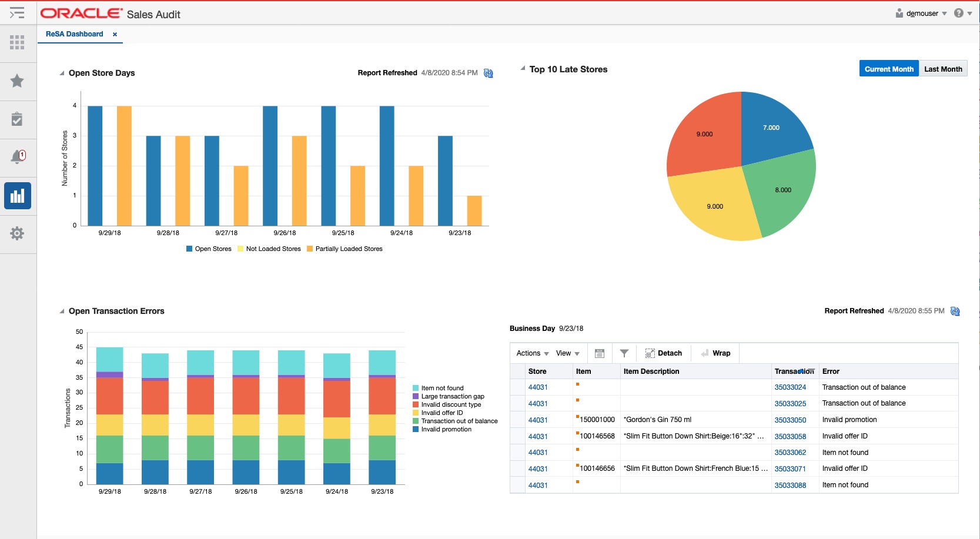Image resolution: width=980 pixels, height=539 pixels.
Task: Open the demouser account menu
Action: (922, 12)
